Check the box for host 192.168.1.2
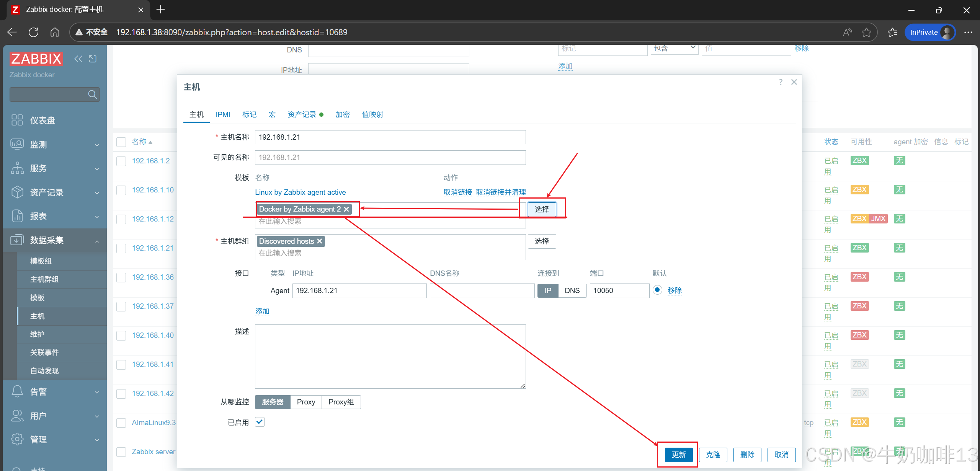 click(121, 161)
